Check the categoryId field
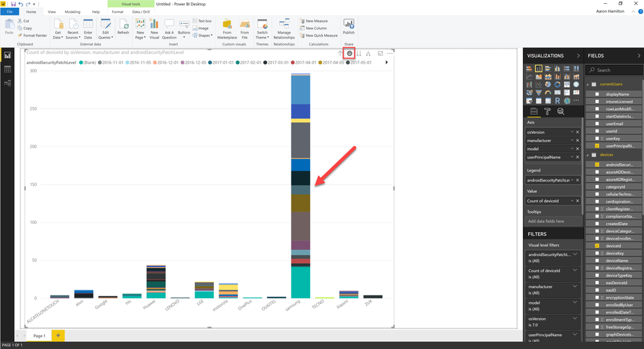Screen dimensions: 644x349 [x=597, y=186]
